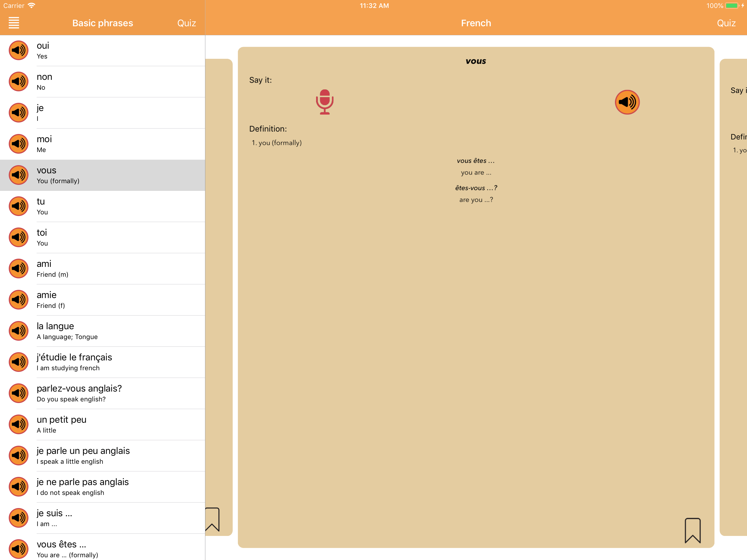
Task: Select the 'moi' phrase row
Action: 103,144
